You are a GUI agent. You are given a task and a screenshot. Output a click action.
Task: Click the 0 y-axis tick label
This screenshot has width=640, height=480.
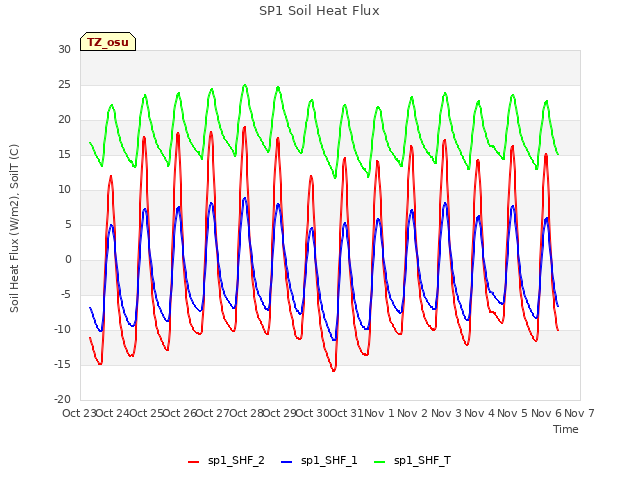coord(68,260)
